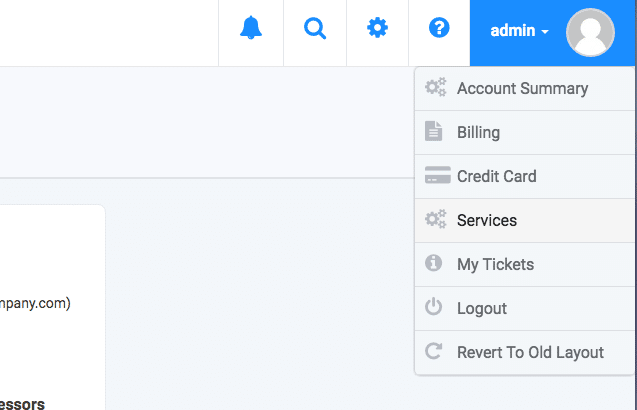This screenshot has width=637, height=410.
Task: Click the notifications bell icon
Action: tap(251, 29)
